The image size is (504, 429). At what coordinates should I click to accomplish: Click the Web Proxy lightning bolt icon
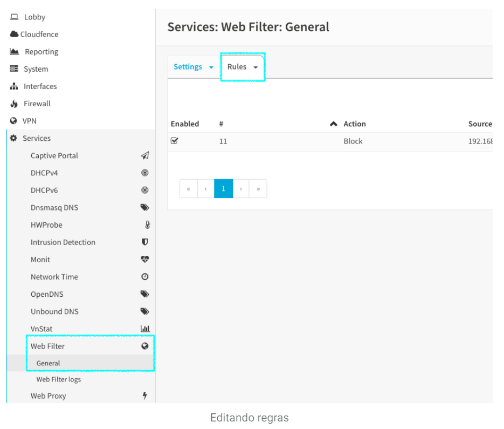(x=145, y=396)
